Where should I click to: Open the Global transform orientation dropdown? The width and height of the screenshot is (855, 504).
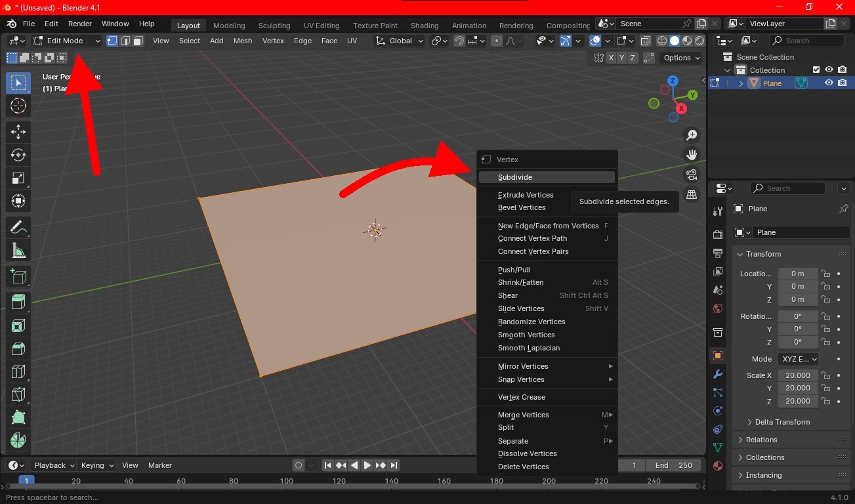(400, 41)
